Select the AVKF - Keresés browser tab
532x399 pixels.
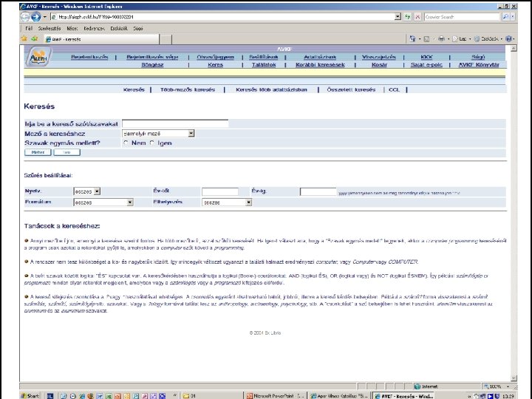[101, 39]
